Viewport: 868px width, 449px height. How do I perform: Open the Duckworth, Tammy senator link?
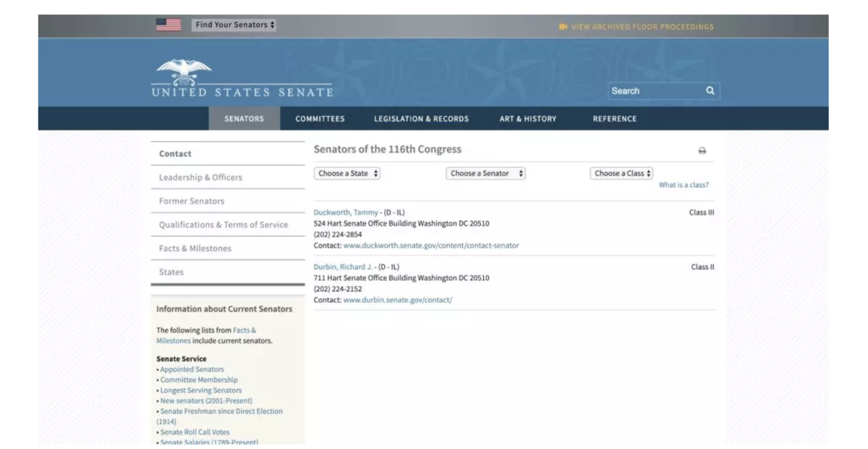tap(346, 213)
